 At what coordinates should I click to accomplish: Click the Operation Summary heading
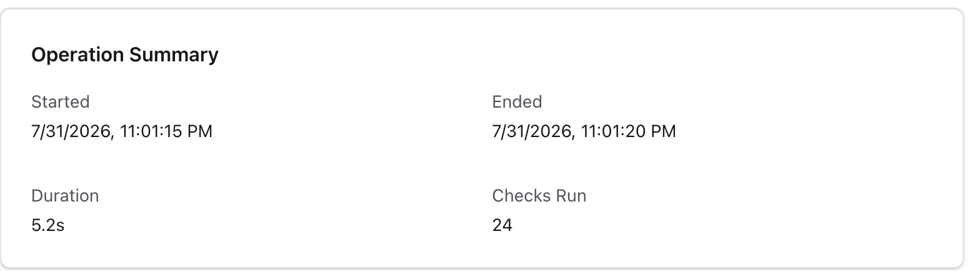click(x=125, y=55)
